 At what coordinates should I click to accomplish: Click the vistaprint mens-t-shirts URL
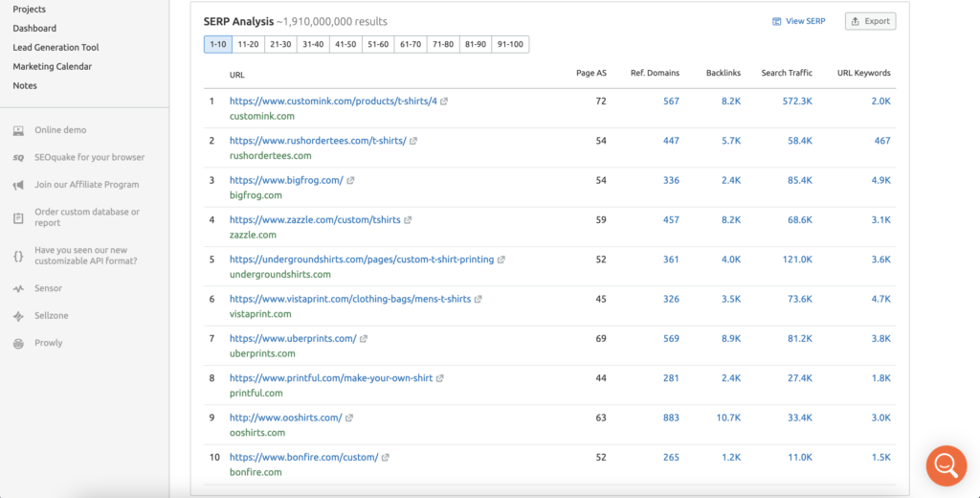(350, 299)
